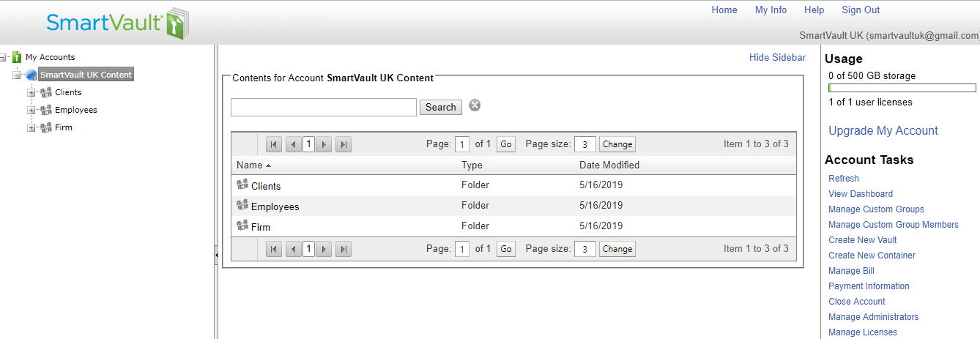The image size is (980, 339).
Task: Click the top Change page size button
Action: tap(617, 144)
